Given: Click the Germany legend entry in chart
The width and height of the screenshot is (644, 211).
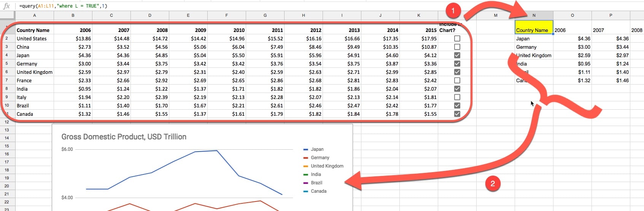Looking at the screenshot, I should click(x=316, y=158).
